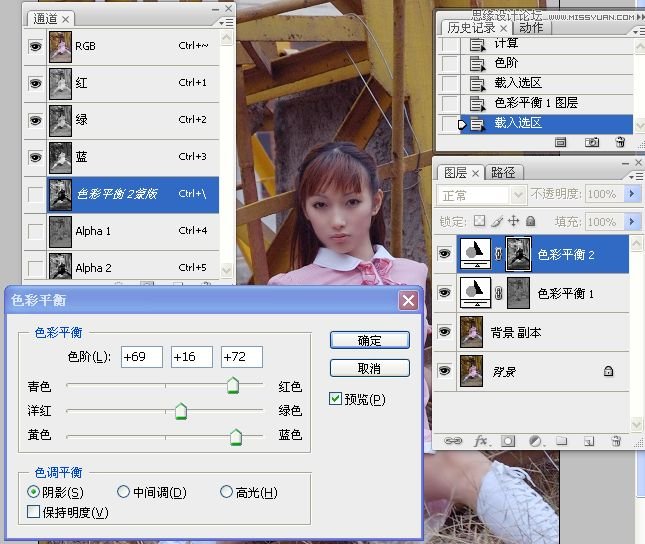645x544 pixels.
Task: Open the blend mode 正常 dropdown
Action: point(518,195)
